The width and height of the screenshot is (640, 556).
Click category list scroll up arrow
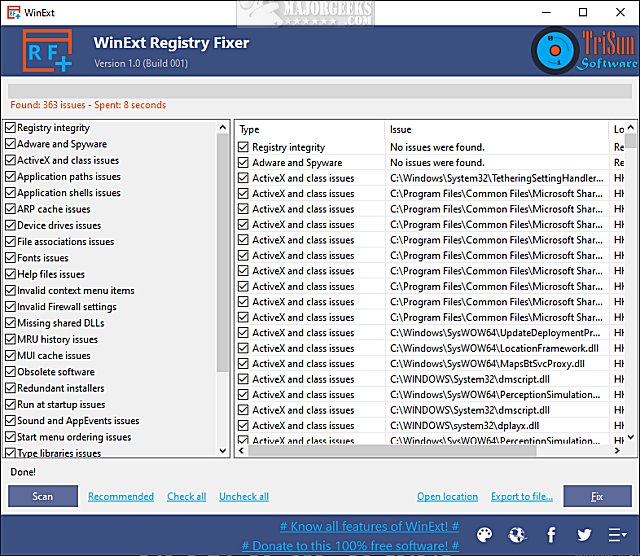pyautogui.click(x=223, y=127)
